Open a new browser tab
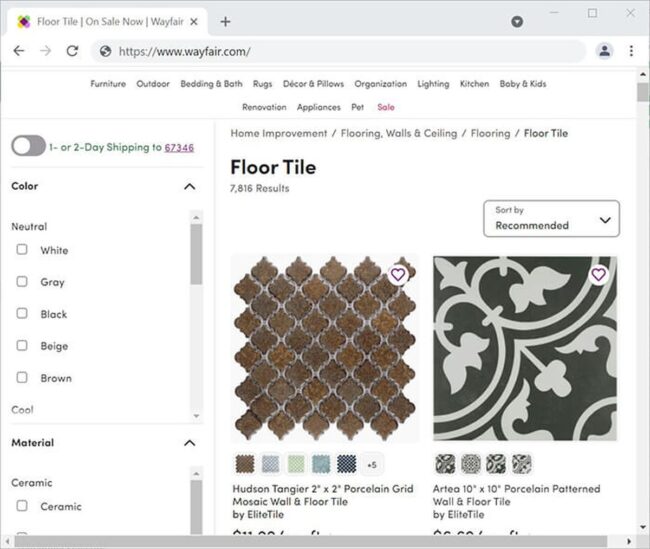 [225, 22]
